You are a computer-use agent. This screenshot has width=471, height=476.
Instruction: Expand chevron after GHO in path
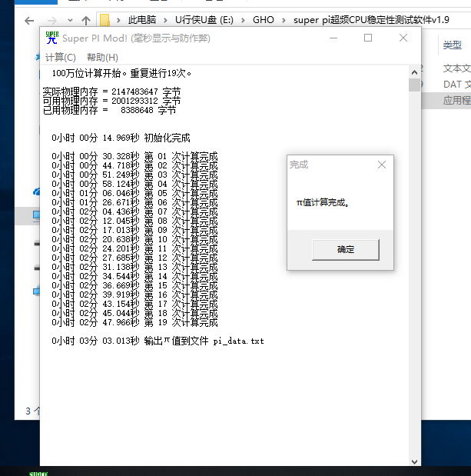284,20
